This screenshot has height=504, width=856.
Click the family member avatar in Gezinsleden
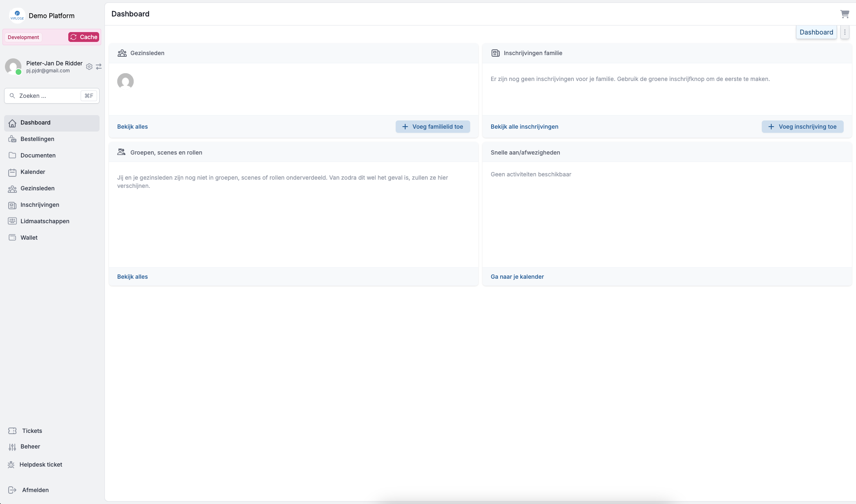point(125,81)
